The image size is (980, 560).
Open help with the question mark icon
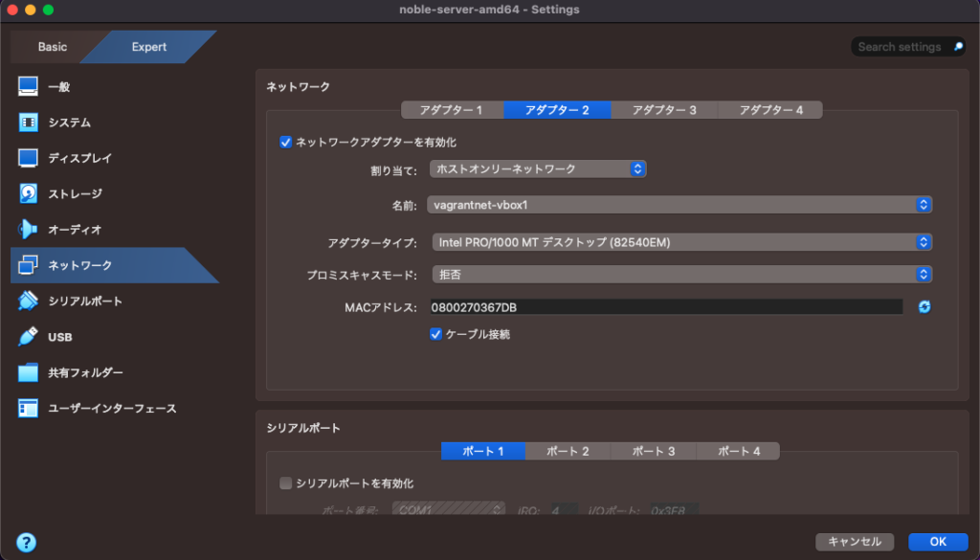[x=26, y=542]
